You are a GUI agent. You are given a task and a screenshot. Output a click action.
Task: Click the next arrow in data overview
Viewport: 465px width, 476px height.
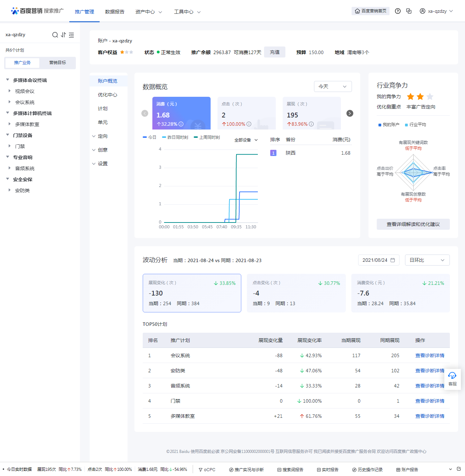click(x=350, y=113)
